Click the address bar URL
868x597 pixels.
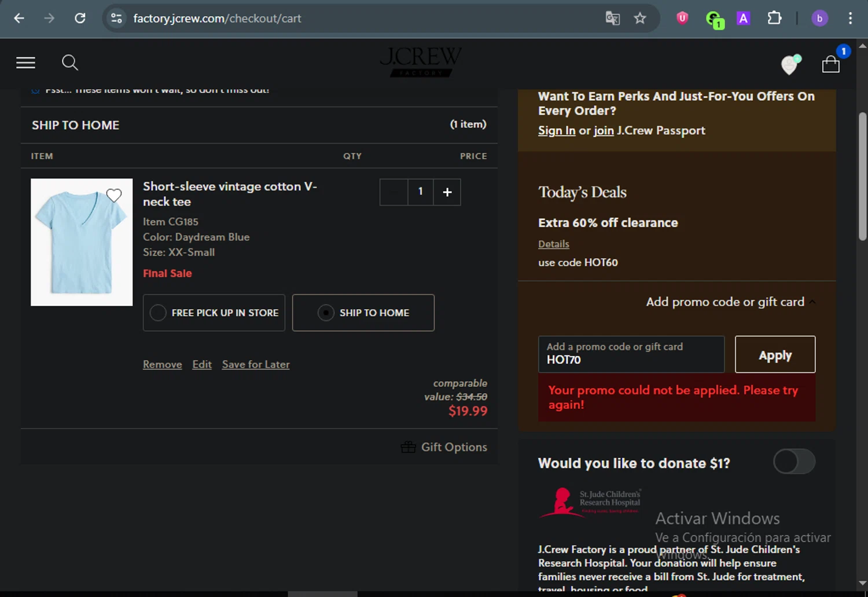tap(217, 19)
